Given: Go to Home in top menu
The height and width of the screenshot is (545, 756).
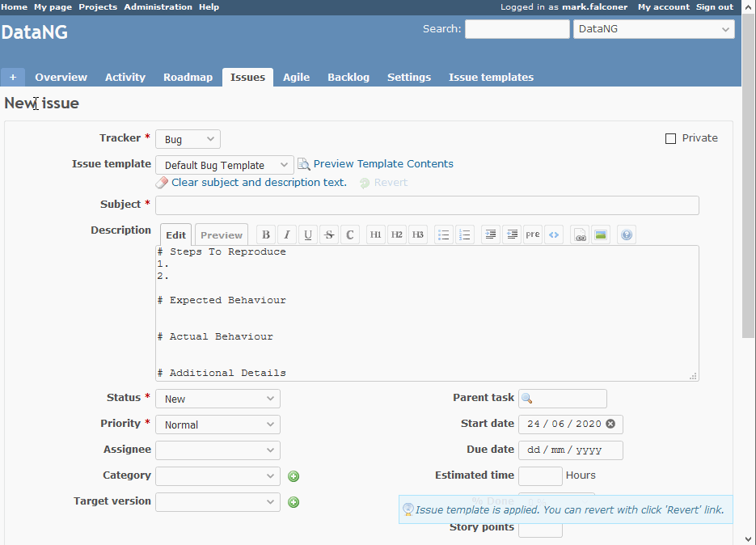Looking at the screenshot, I should (x=14, y=6).
